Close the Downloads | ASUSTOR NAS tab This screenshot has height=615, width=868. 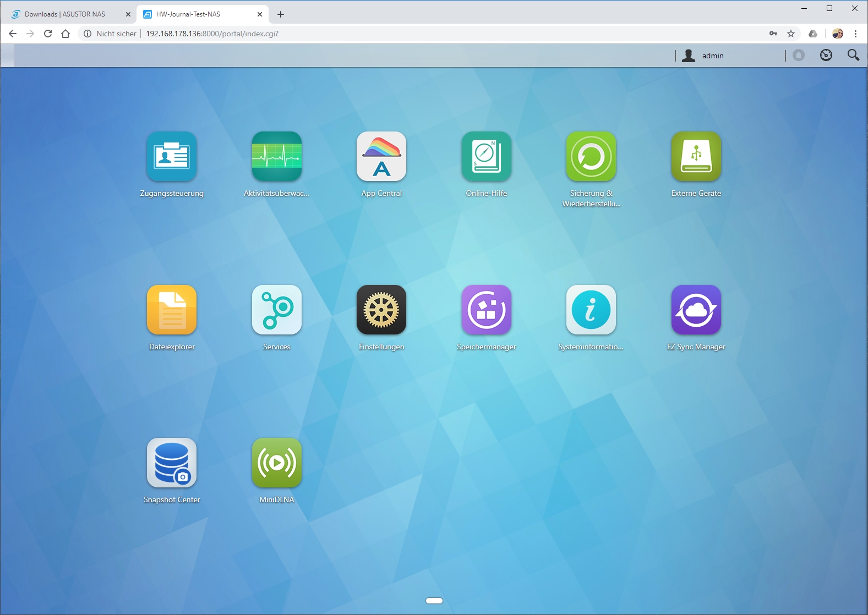pyautogui.click(x=128, y=14)
